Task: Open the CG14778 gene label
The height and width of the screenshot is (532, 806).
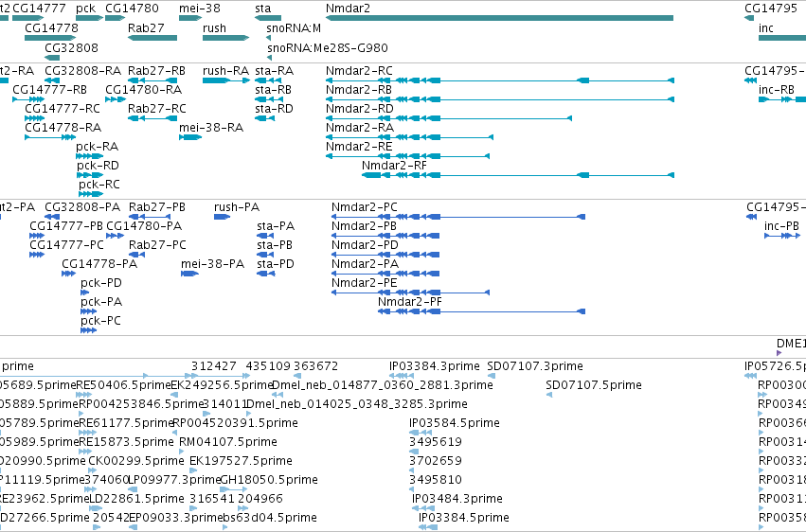Action: tap(51, 27)
